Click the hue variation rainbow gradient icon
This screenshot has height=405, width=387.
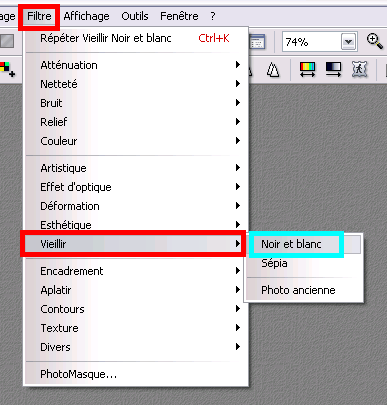pyautogui.click(x=307, y=70)
